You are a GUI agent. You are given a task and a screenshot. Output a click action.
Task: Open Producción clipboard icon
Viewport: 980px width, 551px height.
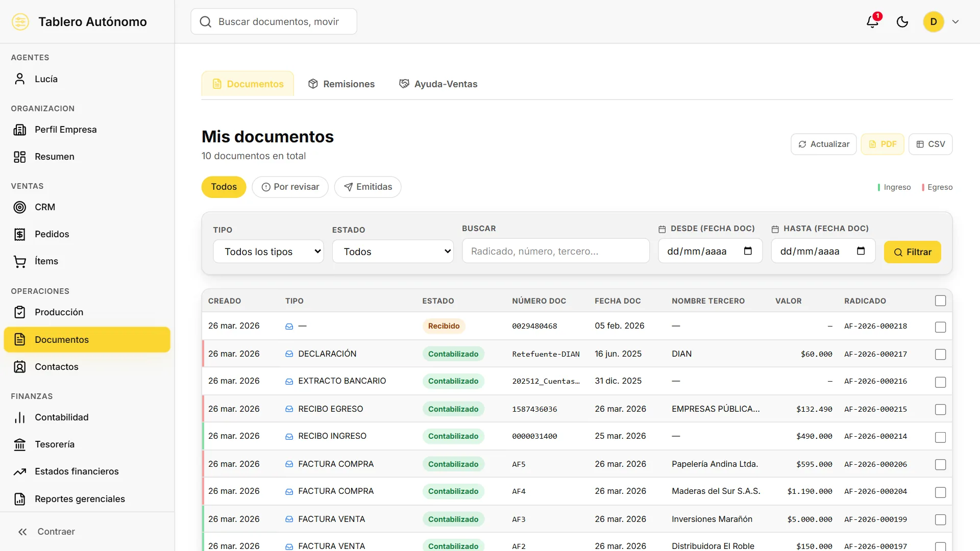click(x=20, y=312)
